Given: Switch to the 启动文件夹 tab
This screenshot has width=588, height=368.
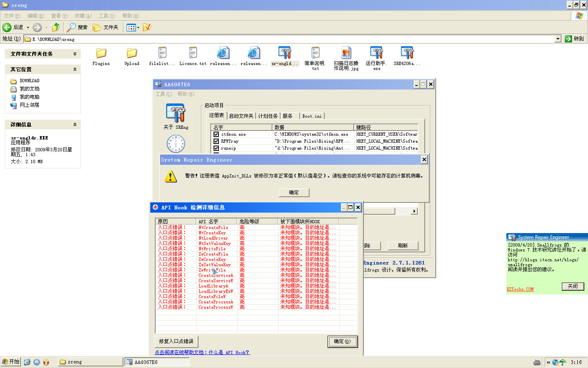Looking at the screenshot, I should pyautogui.click(x=241, y=116).
